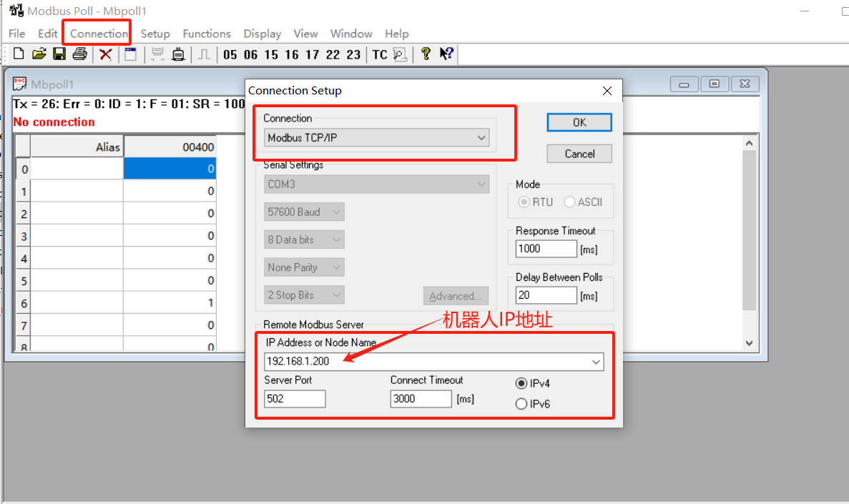The height and width of the screenshot is (504, 849).
Task: Close the Connection Setup dialog
Action: 607,91
